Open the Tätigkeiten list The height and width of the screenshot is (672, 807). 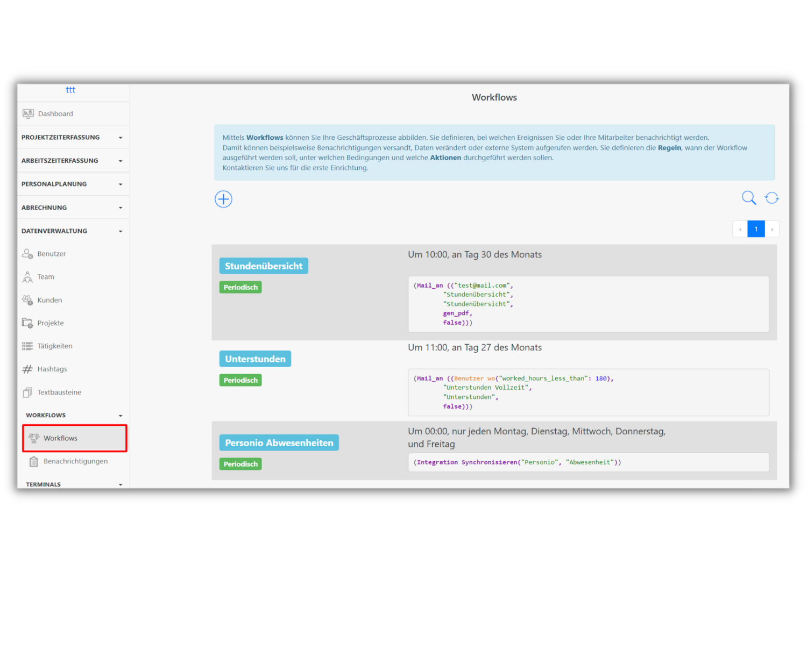56,346
